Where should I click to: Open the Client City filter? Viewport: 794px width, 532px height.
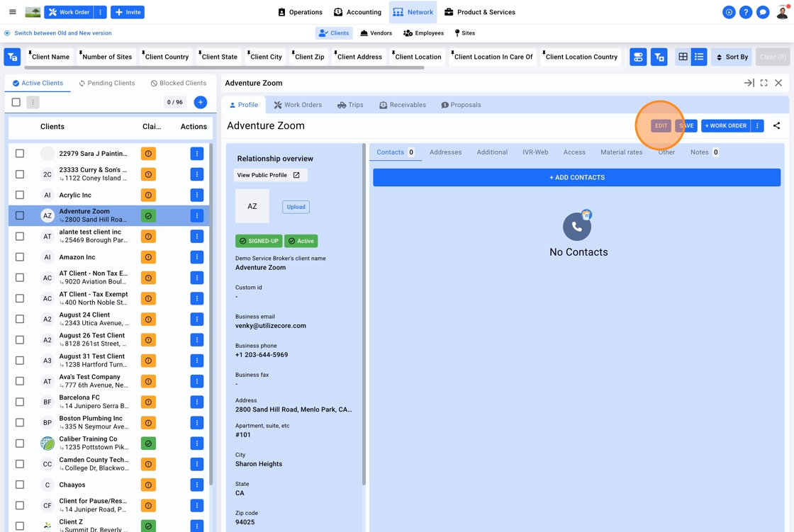[266, 57]
